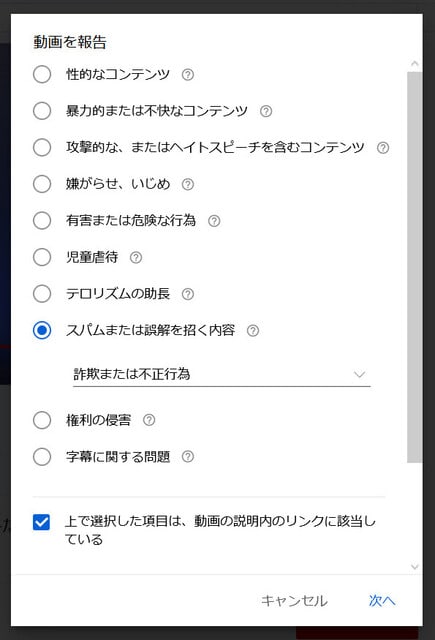Open help icon next to 権利の侵害

tap(149, 420)
